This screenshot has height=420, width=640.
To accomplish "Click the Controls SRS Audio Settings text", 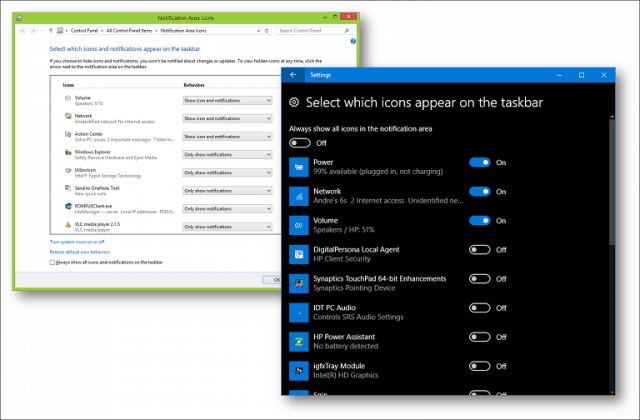I will tap(358, 317).
